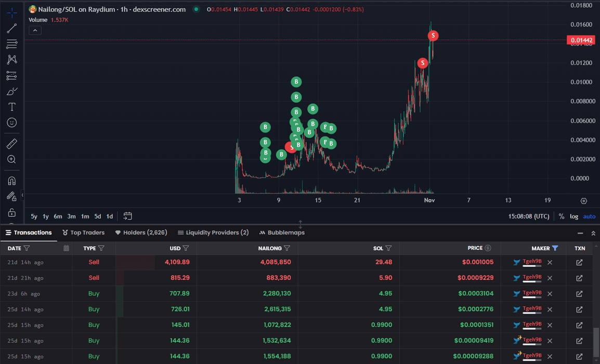Image resolution: width=600 pixels, height=364 pixels.
Task: Select the trend line drawing tool
Action: click(x=12, y=28)
